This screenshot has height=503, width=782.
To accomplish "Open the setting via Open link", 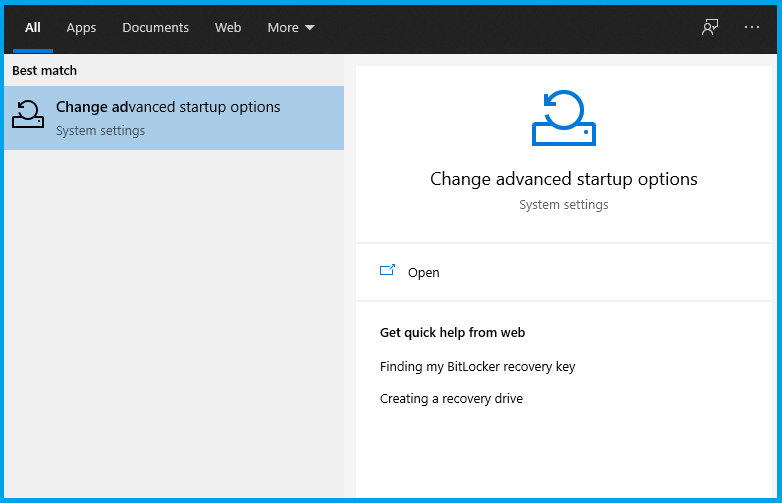I will point(423,272).
